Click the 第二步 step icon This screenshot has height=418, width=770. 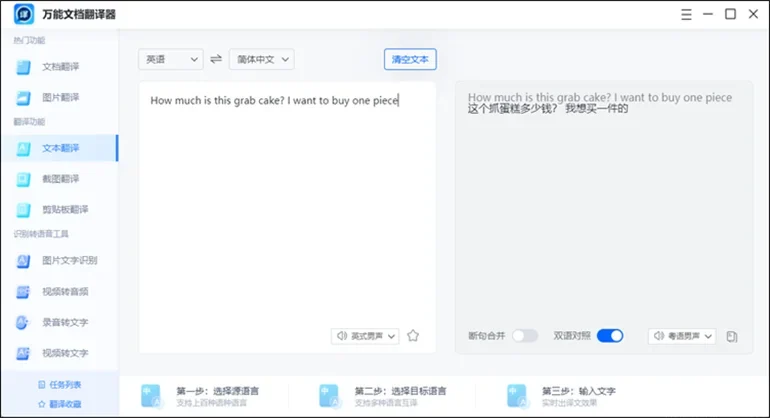coord(329,396)
